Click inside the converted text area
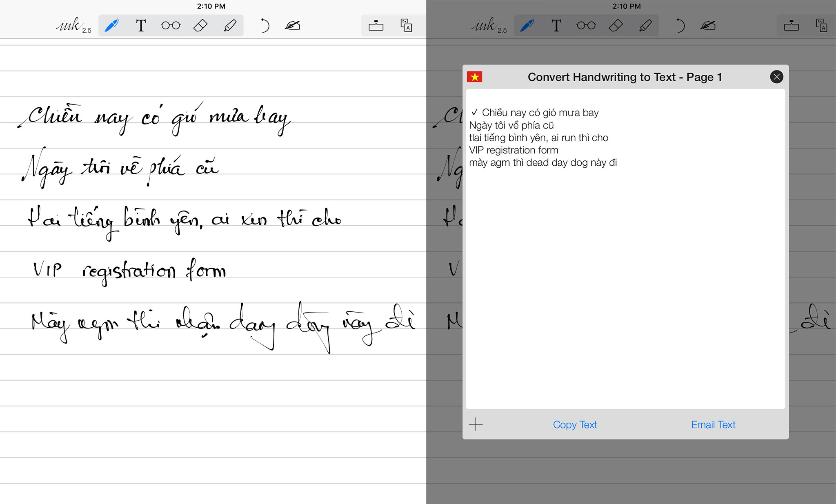Screen dimensions: 836x504 (x=625, y=286)
